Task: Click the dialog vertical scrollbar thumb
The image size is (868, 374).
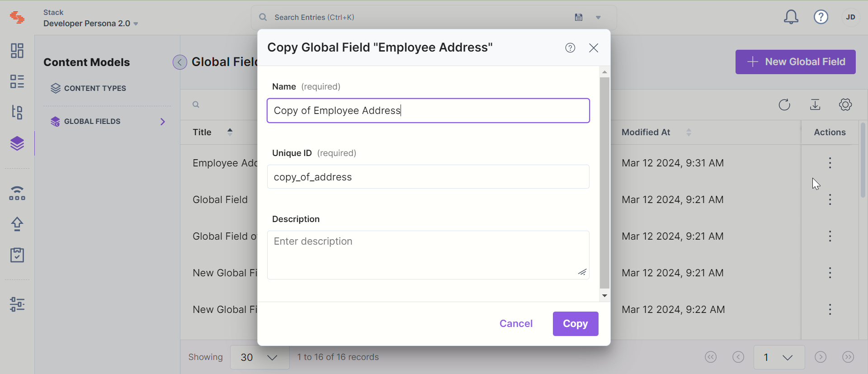Action: [x=605, y=183]
